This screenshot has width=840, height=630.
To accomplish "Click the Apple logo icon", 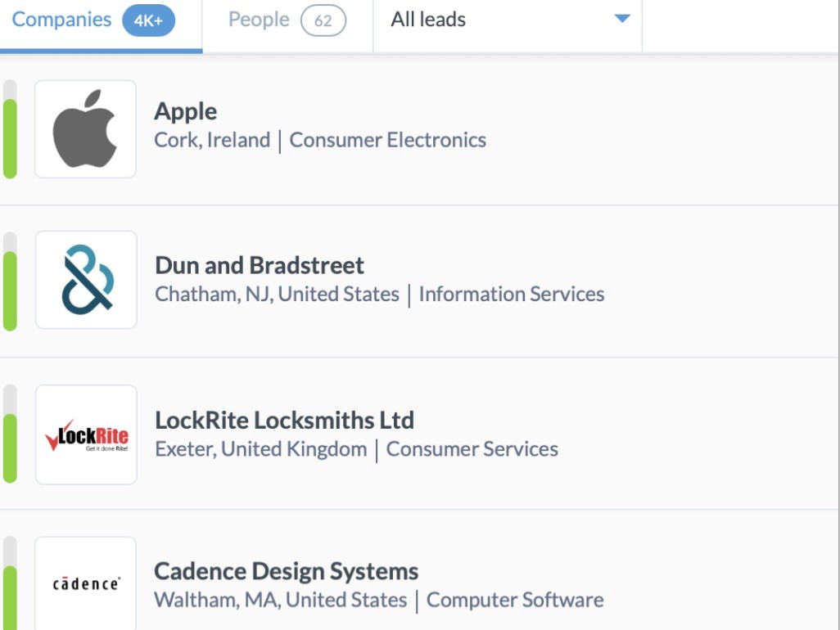I will pyautogui.click(x=85, y=129).
